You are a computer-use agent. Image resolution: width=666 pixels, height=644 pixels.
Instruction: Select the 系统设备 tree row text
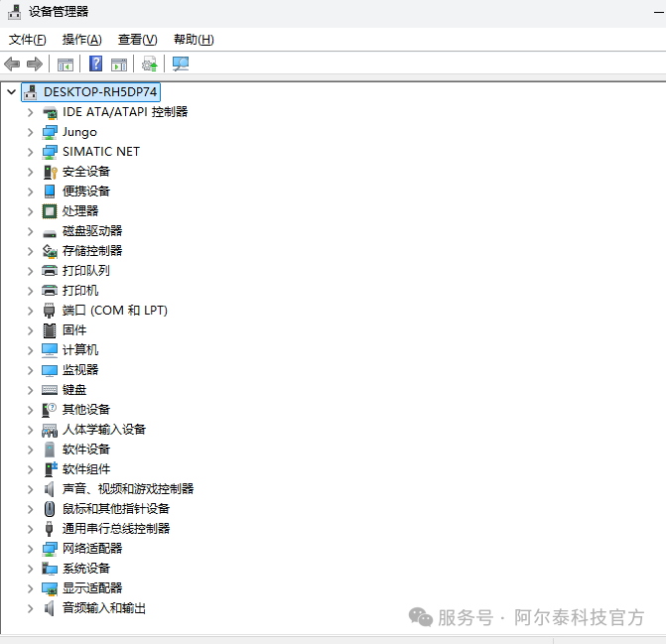pos(86,569)
